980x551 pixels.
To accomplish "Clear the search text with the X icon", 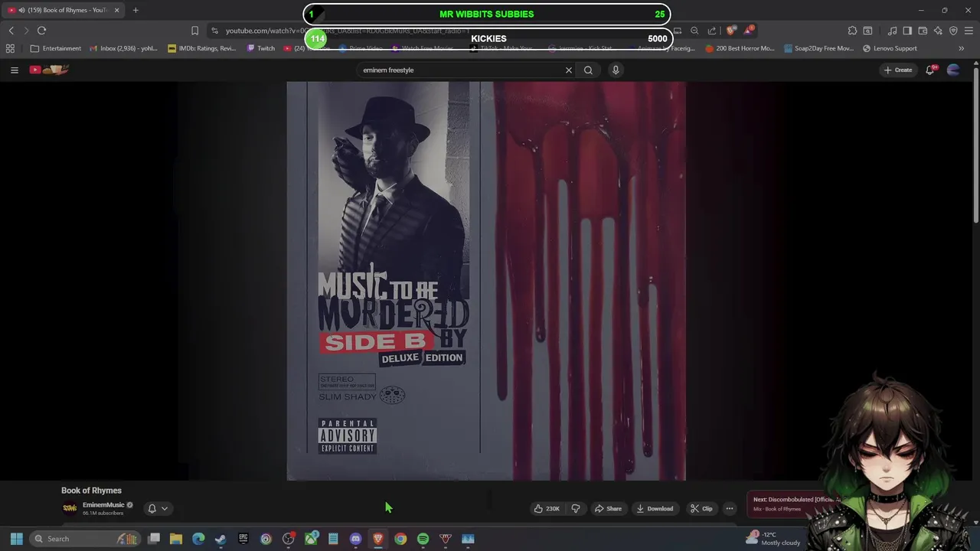I will point(569,70).
